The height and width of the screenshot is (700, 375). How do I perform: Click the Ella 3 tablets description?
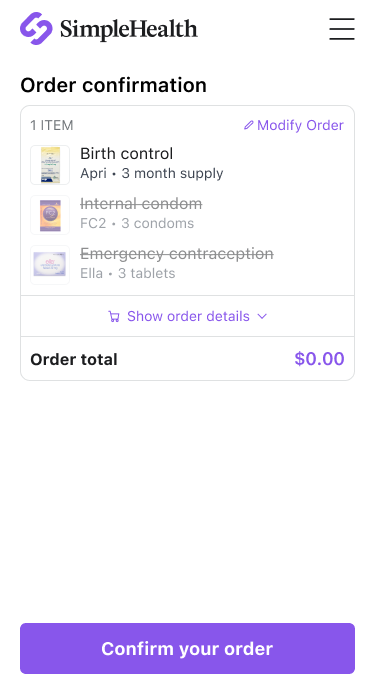(128, 273)
